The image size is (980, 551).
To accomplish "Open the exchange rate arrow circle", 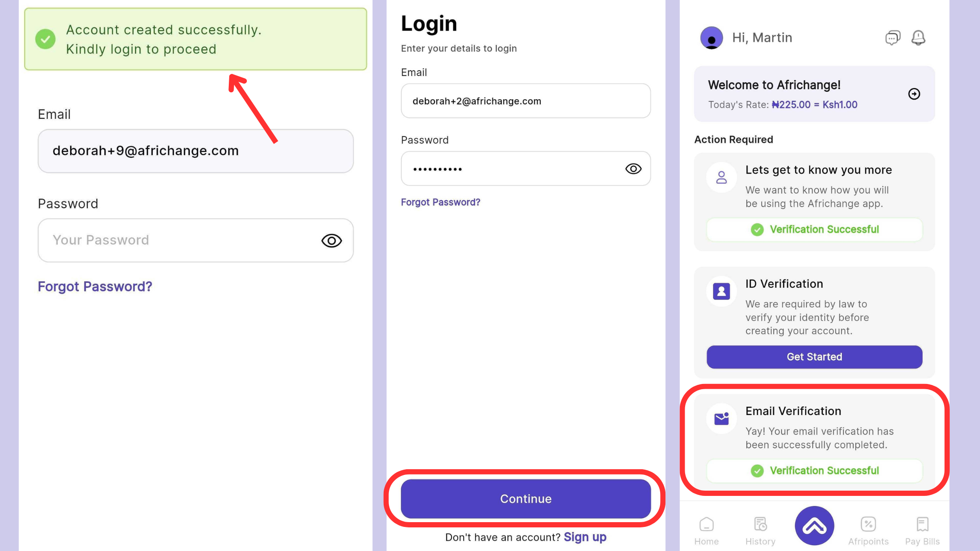I will (x=914, y=94).
